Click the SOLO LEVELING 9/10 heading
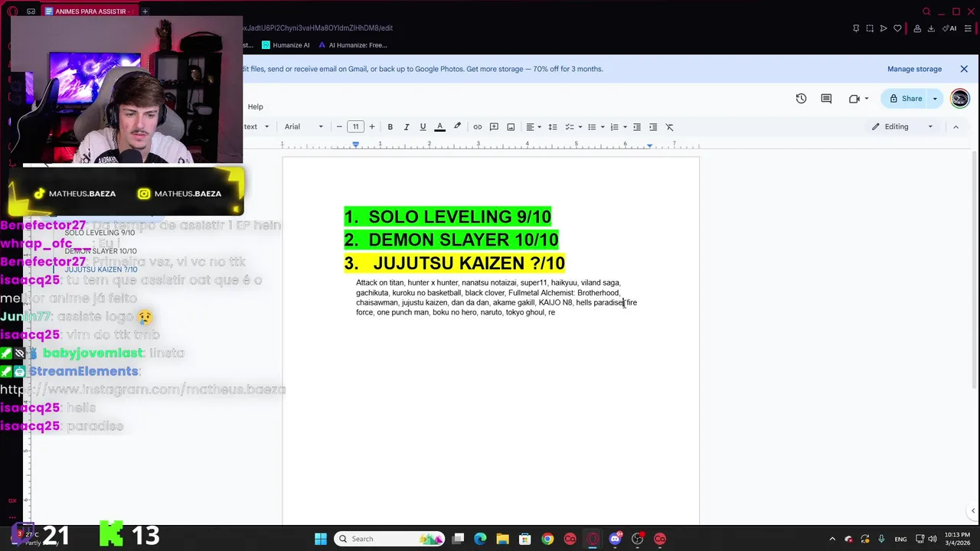980x551 pixels. point(448,217)
